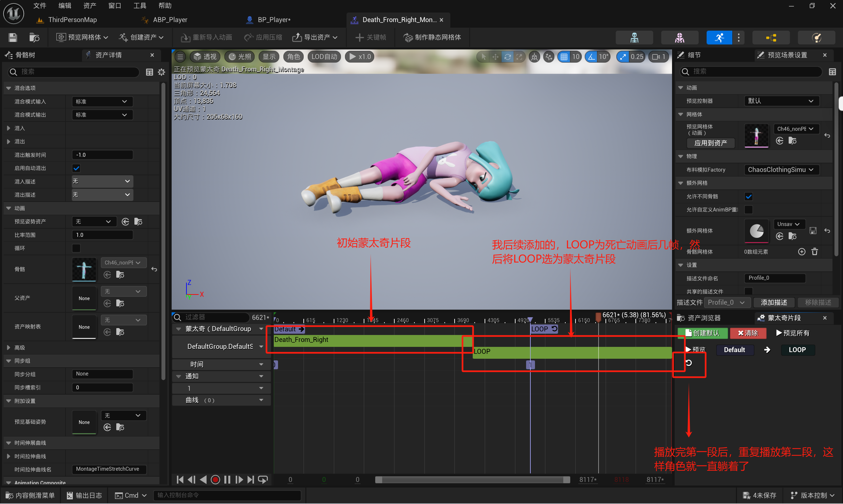Switch to the 资产浏览器 tab
843x504 pixels.
pos(699,318)
